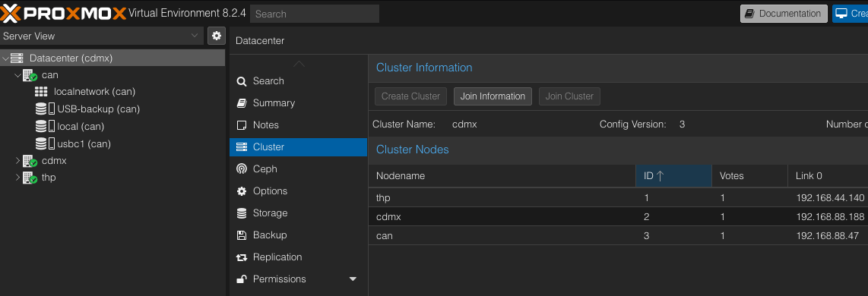Open the Options menu item
This screenshot has height=296, width=868.
click(x=299, y=191)
